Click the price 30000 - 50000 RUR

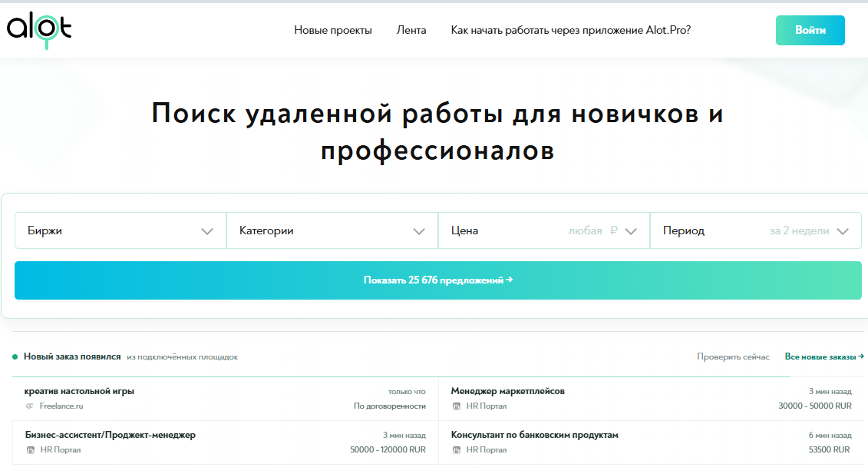[x=815, y=406]
